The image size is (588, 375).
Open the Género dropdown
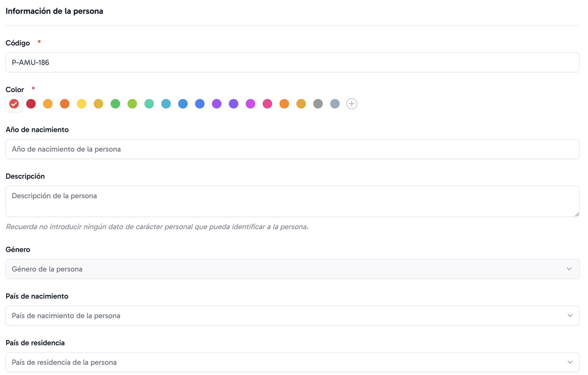[x=292, y=269]
